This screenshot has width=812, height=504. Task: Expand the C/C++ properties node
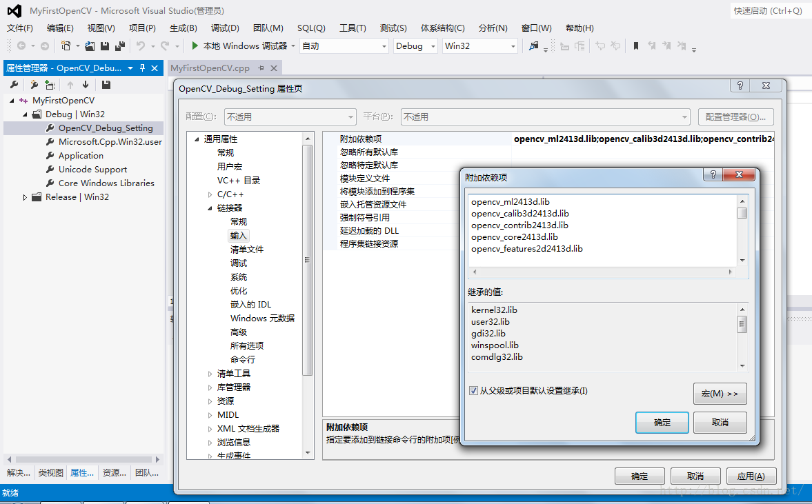[x=210, y=194]
